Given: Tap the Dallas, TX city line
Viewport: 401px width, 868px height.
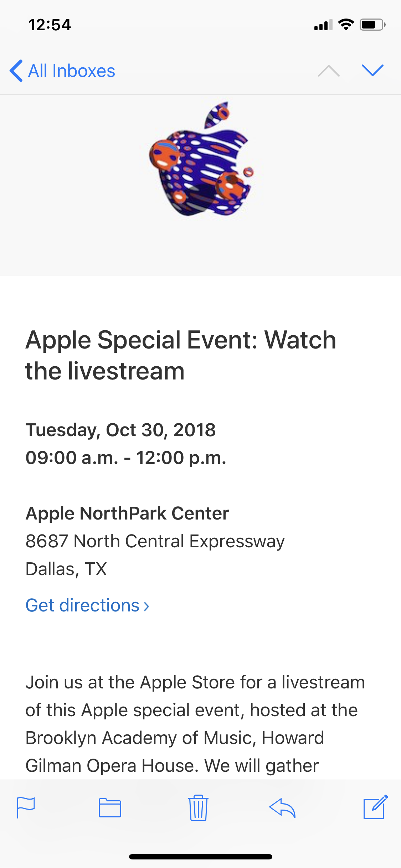Looking at the screenshot, I should click(x=66, y=569).
